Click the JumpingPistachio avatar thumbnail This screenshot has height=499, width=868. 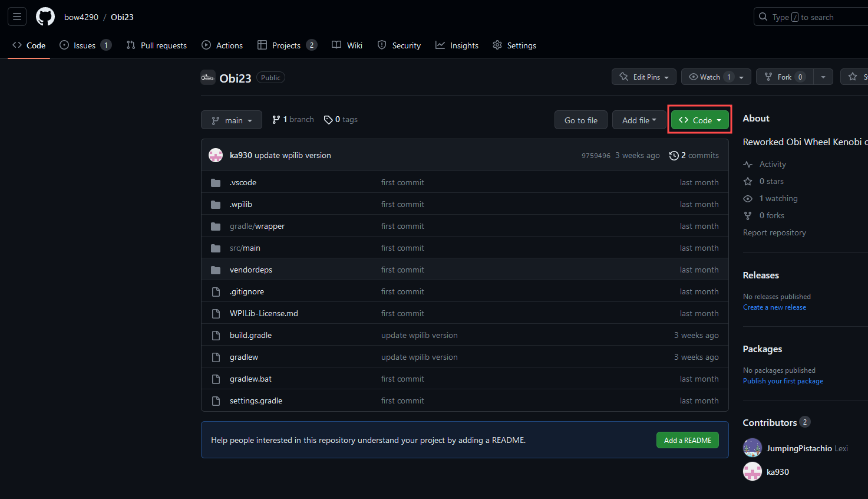(753, 448)
